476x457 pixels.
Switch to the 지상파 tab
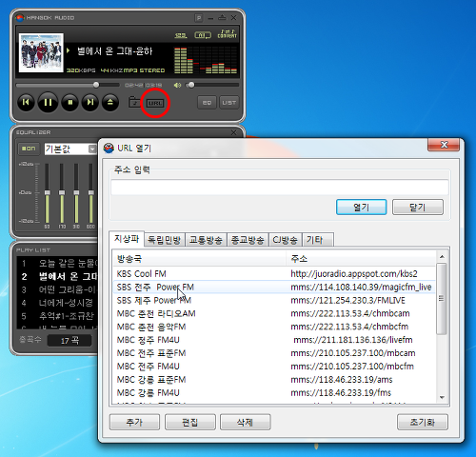(127, 239)
